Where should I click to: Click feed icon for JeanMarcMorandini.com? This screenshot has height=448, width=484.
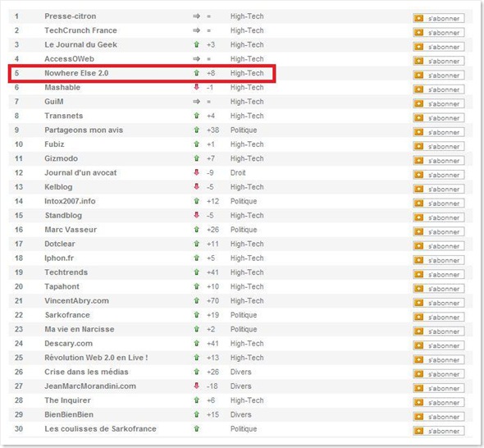coord(419,388)
